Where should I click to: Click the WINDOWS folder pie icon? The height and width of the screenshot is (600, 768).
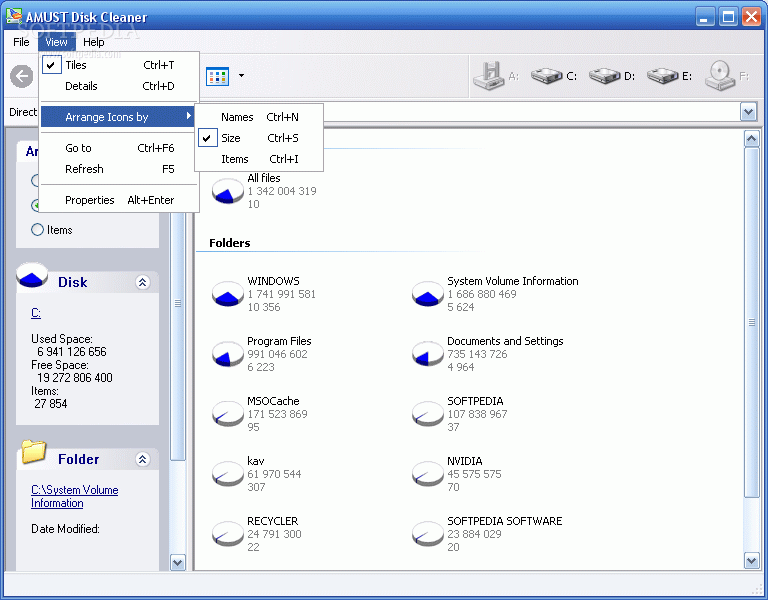pyautogui.click(x=228, y=294)
